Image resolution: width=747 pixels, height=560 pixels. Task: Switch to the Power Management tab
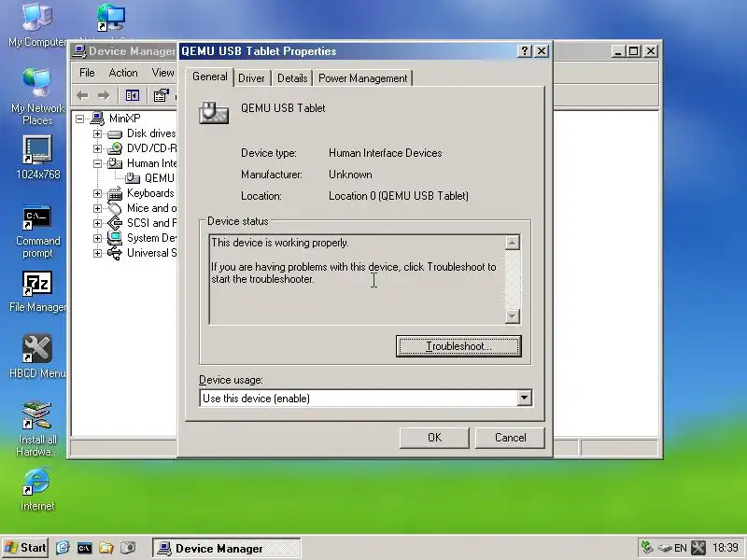point(362,78)
